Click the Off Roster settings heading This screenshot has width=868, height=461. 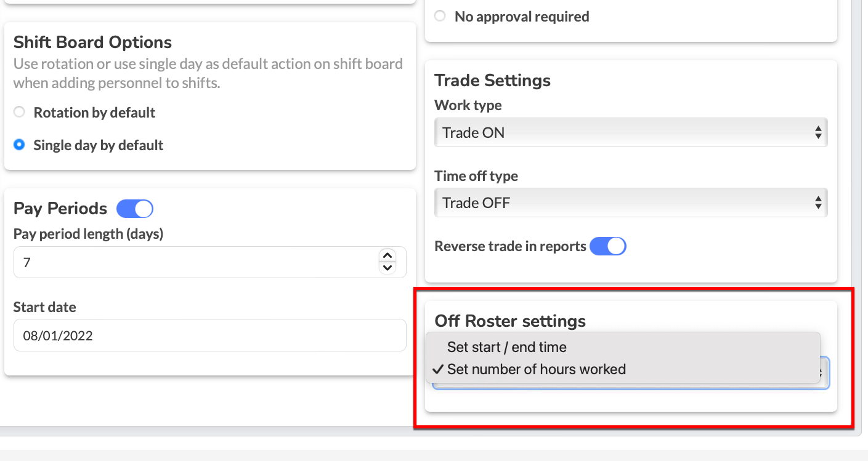(x=510, y=321)
